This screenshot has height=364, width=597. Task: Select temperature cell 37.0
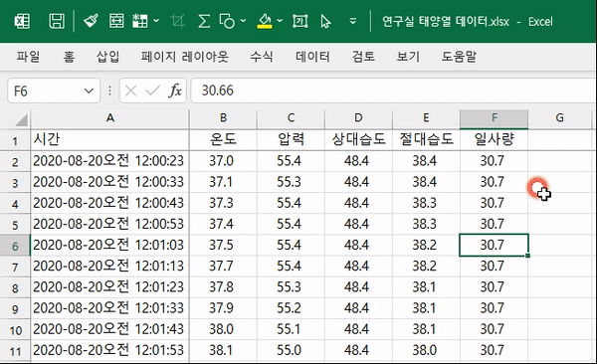pos(223,161)
